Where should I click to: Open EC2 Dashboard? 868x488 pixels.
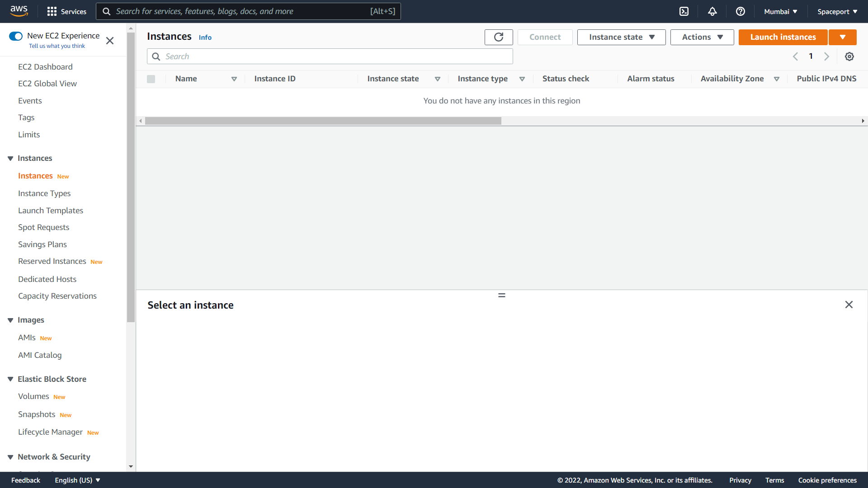[45, 67]
